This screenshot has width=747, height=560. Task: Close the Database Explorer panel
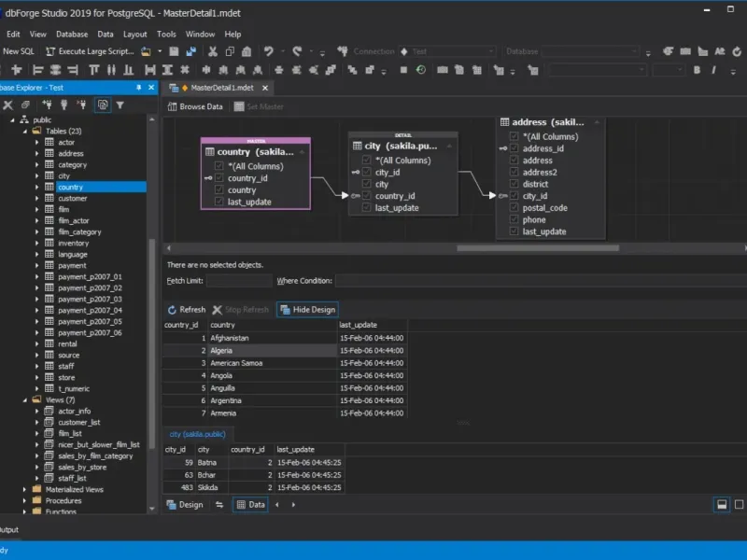[x=151, y=88]
